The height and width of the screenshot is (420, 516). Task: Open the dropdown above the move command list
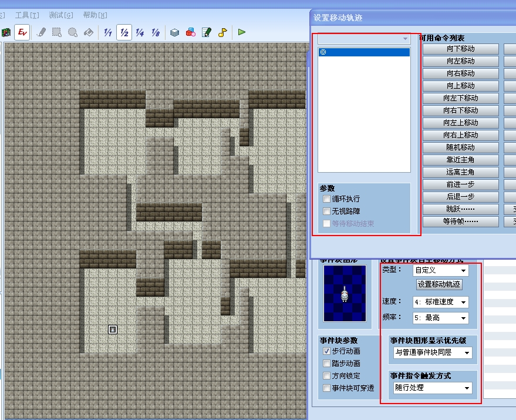(364, 39)
